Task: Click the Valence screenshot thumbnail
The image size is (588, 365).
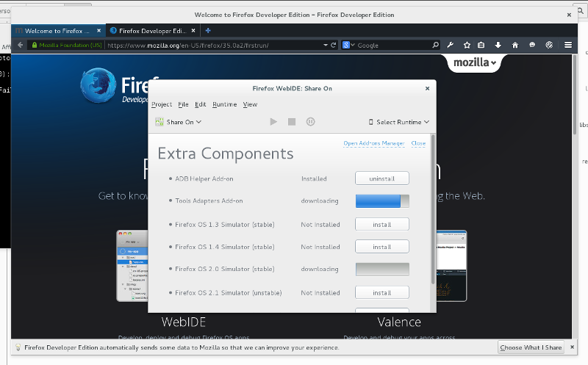Action: (452, 266)
